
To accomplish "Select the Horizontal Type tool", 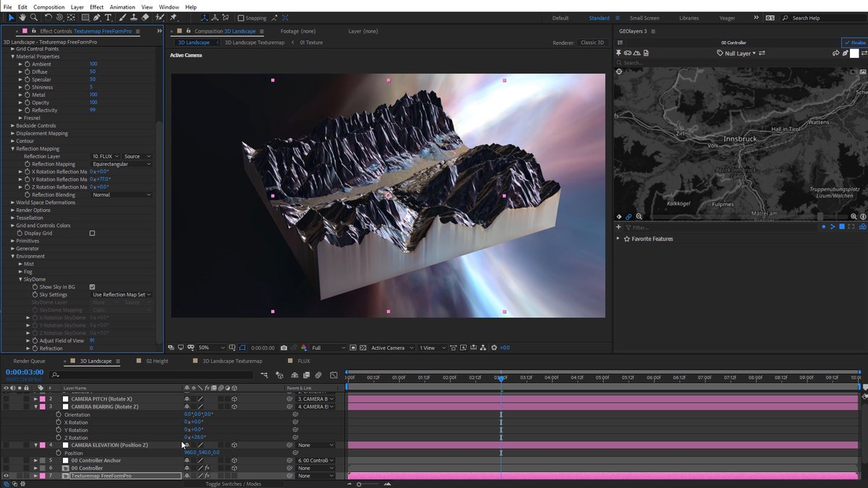I will click(109, 17).
